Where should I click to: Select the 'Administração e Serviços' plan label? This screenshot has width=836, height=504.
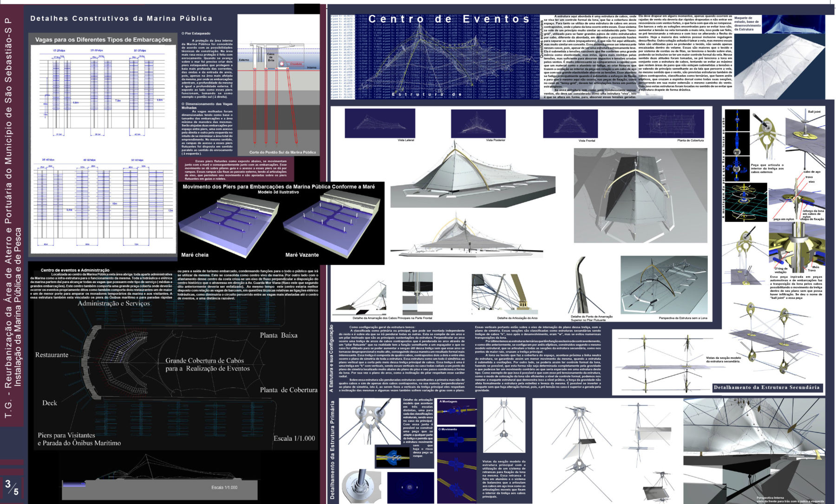[x=114, y=304]
